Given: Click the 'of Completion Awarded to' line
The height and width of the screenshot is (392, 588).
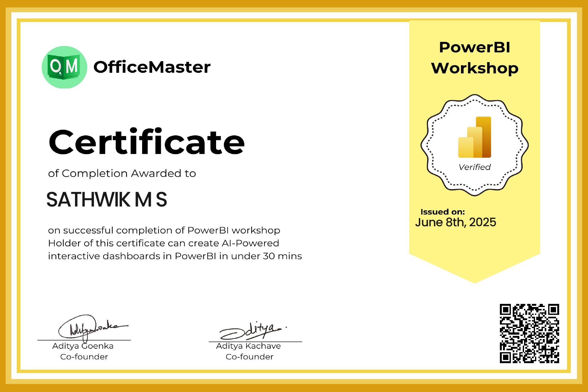Looking at the screenshot, I should click(x=122, y=173).
